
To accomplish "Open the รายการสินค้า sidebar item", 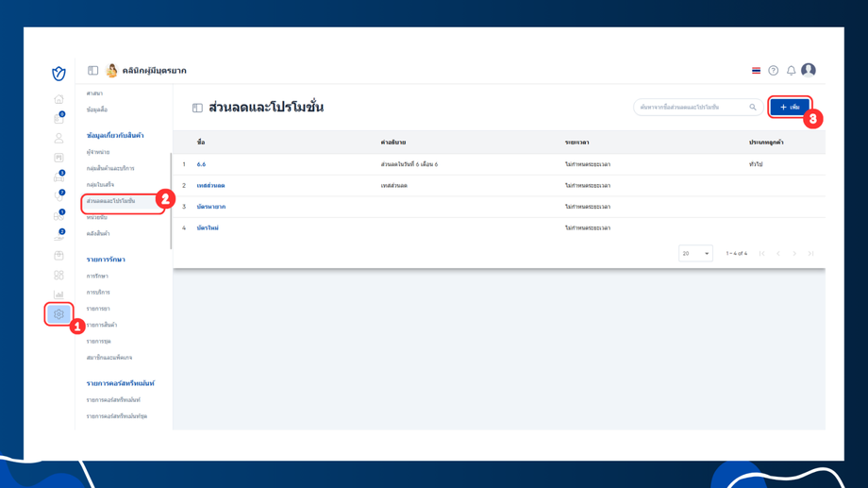I will tap(102, 325).
